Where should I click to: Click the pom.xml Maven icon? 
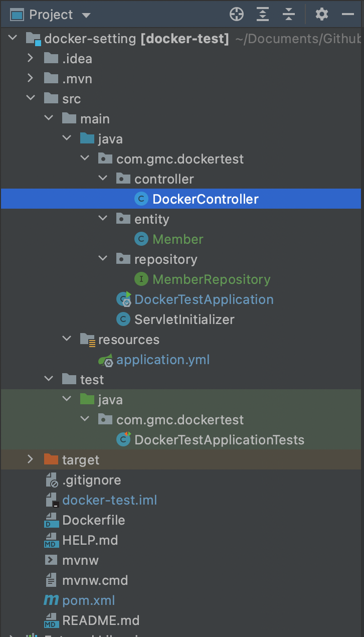(x=51, y=600)
